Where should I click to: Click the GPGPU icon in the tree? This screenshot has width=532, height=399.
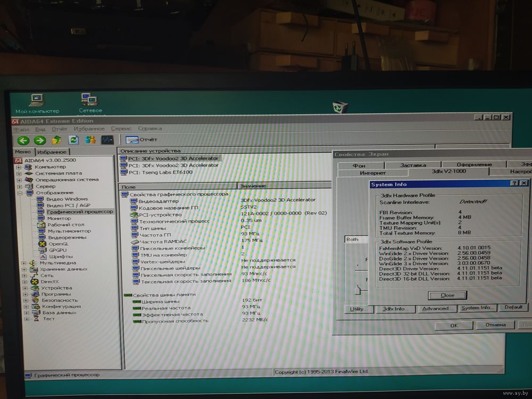coord(43,250)
